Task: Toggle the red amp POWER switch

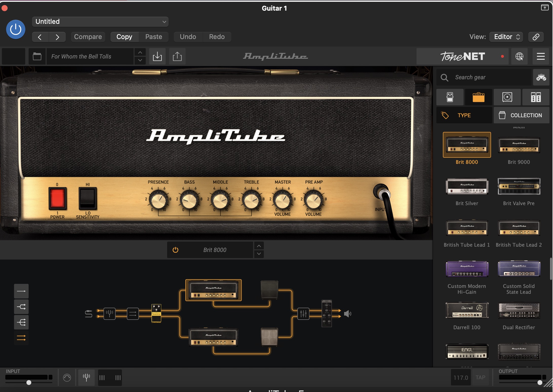Action: click(x=57, y=198)
